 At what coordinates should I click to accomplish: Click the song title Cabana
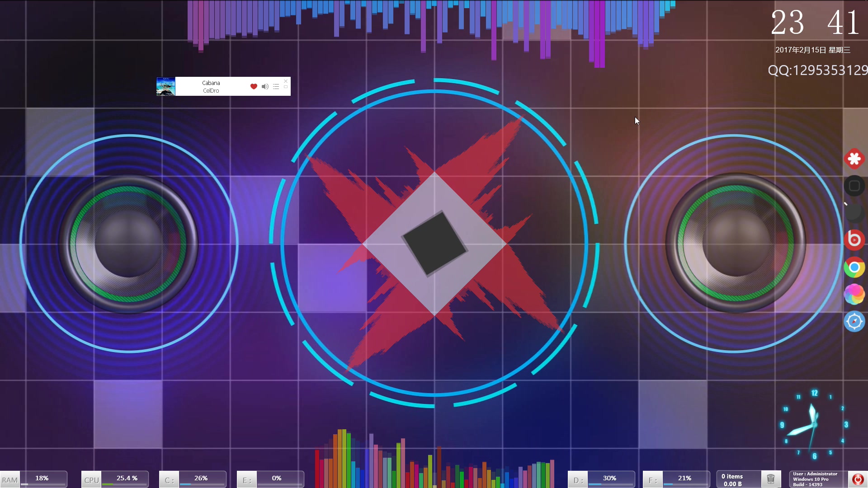point(211,83)
